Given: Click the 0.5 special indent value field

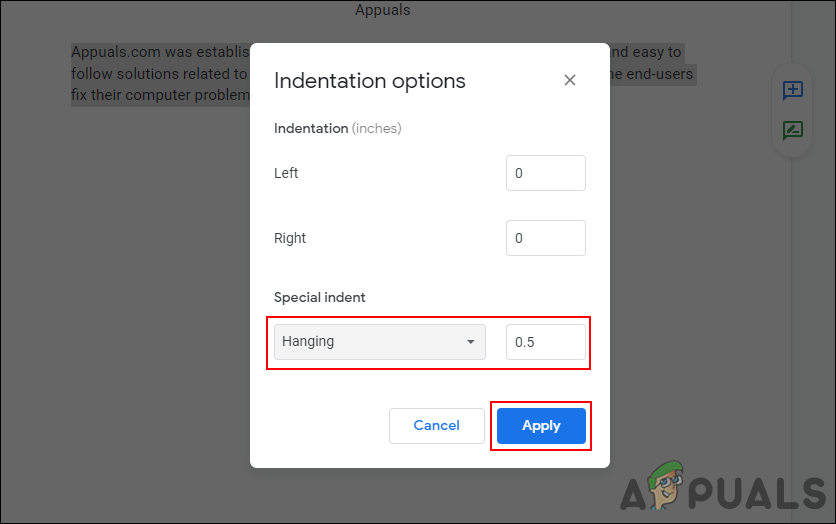Looking at the screenshot, I should pyautogui.click(x=545, y=342).
